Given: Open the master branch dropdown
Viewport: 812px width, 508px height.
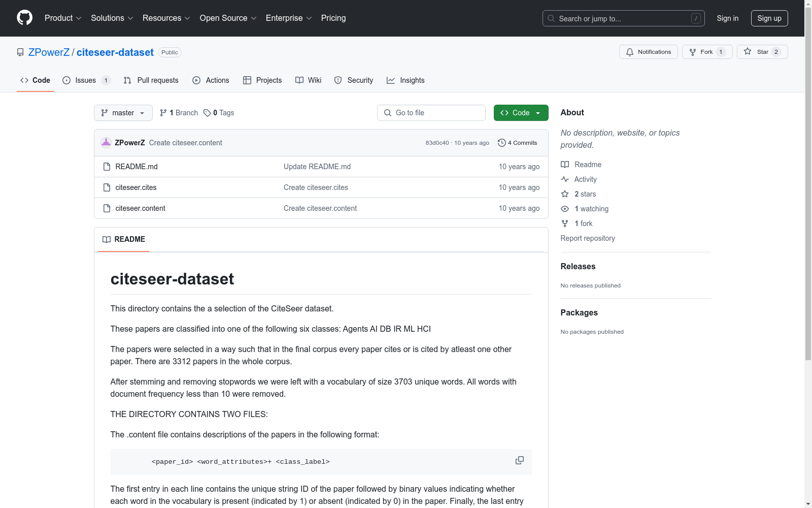Looking at the screenshot, I should (x=123, y=113).
